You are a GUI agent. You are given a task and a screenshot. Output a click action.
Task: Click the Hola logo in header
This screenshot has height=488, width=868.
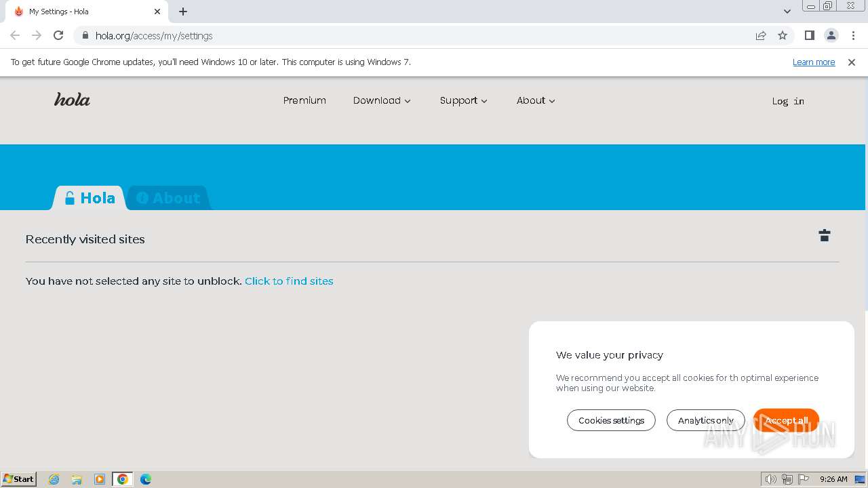(x=72, y=100)
